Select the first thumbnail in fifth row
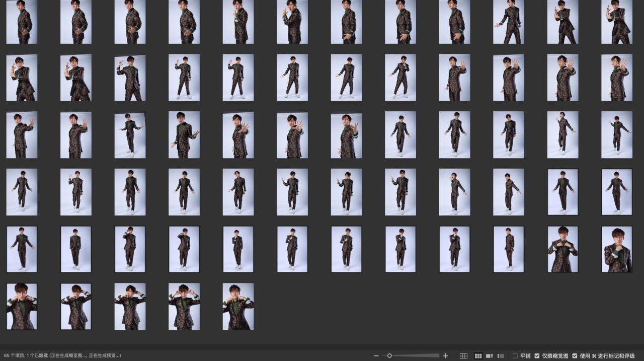644x361 pixels. coord(22,249)
